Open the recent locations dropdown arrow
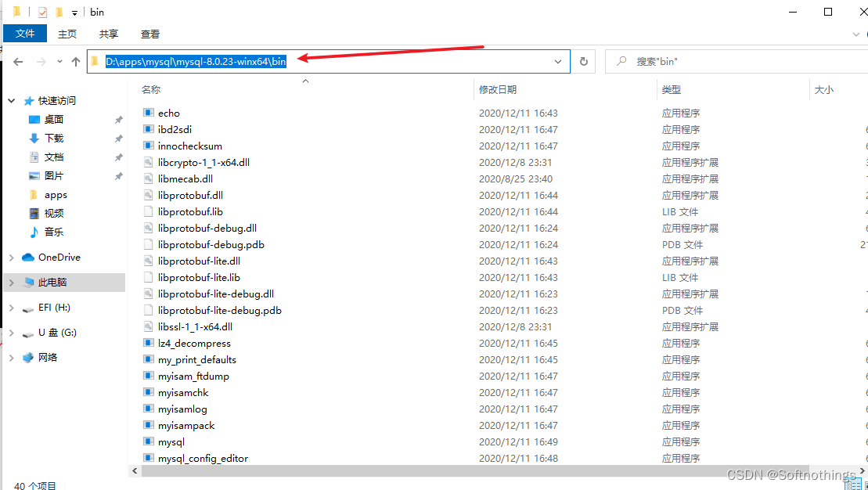Viewport: 868px width, 490px height. 59,62
